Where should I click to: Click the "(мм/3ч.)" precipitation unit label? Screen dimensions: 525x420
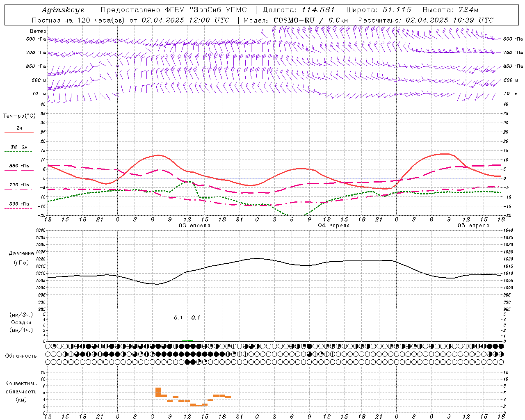point(21,315)
